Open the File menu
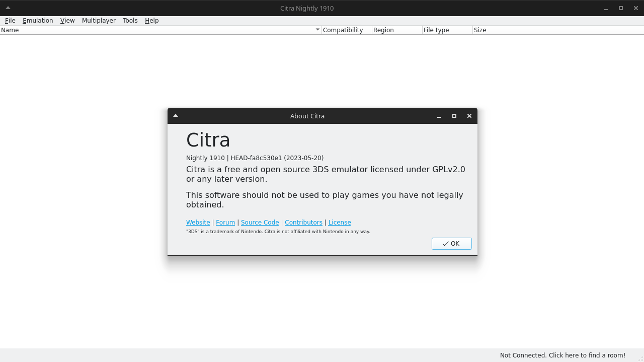The height and width of the screenshot is (362, 644). pyautogui.click(x=10, y=21)
